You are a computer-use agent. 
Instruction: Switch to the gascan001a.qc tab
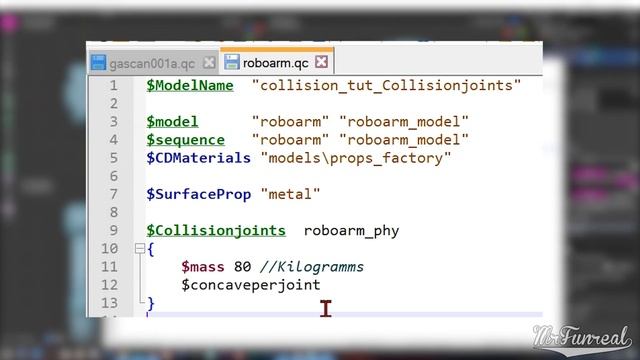pos(153,63)
